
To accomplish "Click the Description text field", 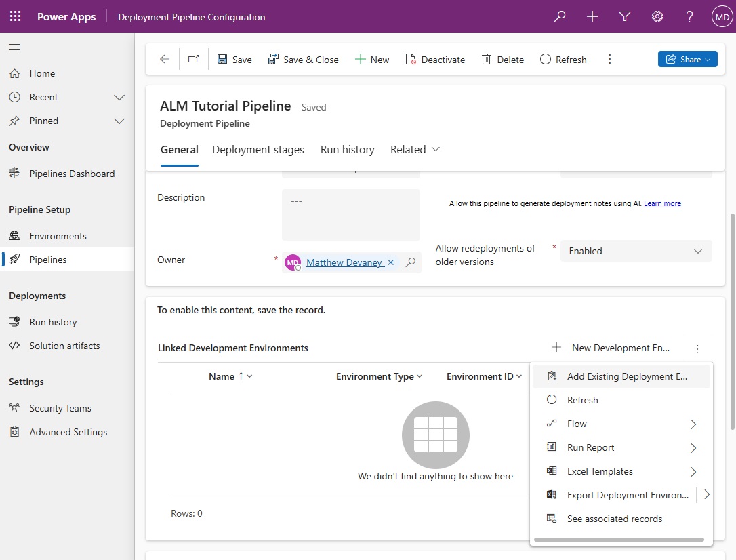I will pos(350,214).
